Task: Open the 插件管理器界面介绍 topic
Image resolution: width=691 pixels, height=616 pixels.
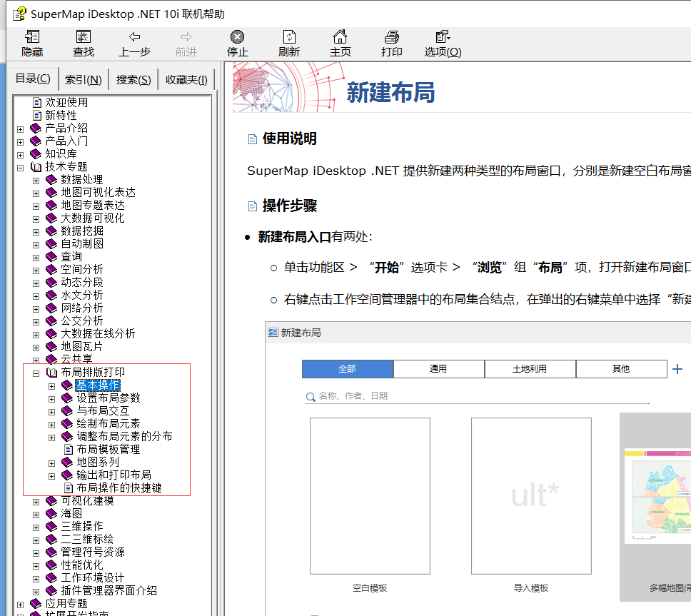Action: [109, 590]
